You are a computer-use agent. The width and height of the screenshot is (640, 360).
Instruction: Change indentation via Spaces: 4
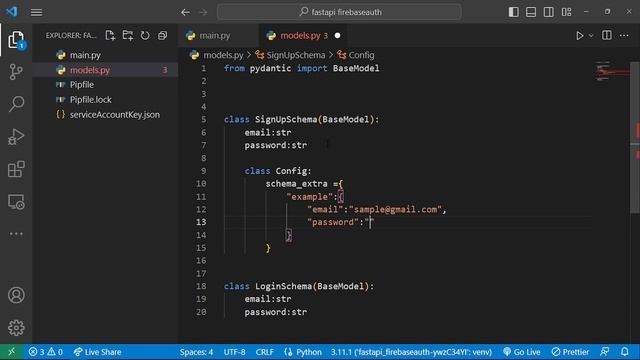tap(196, 352)
